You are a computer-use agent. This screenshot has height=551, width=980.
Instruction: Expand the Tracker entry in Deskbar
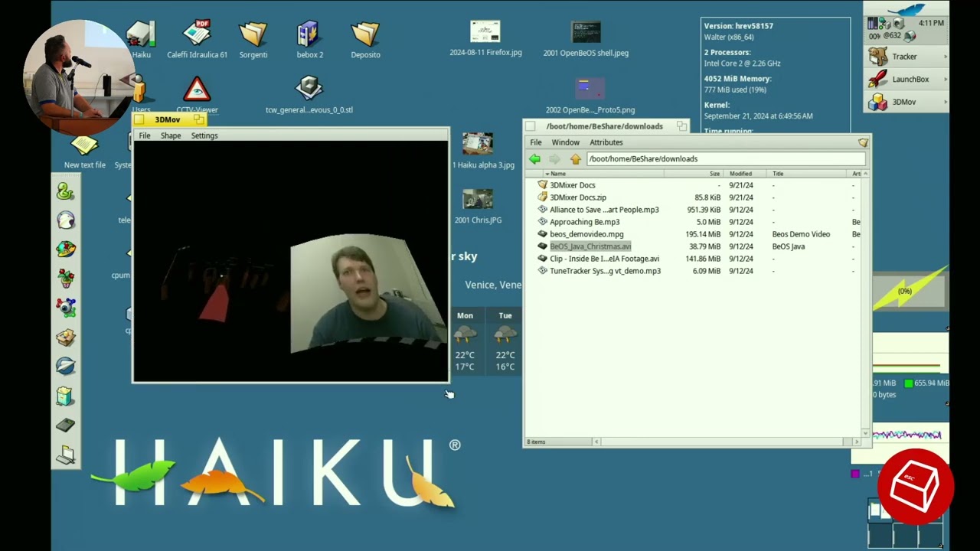tap(907, 57)
